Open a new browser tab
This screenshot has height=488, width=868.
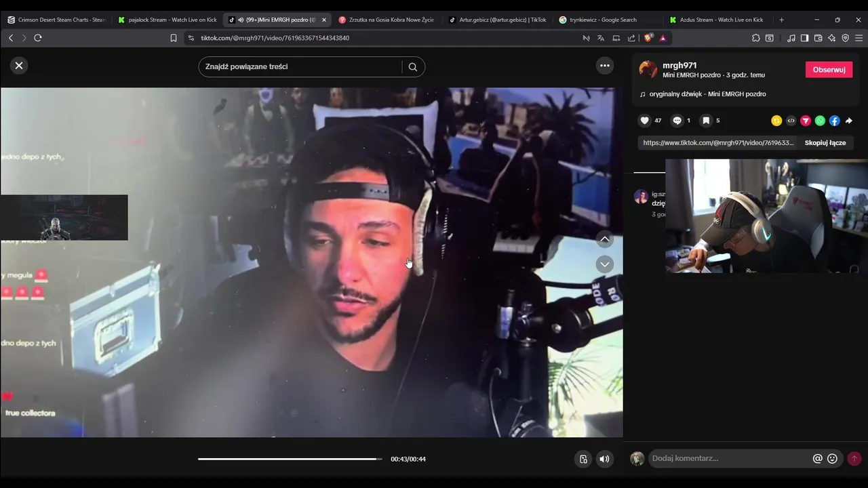pos(781,20)
